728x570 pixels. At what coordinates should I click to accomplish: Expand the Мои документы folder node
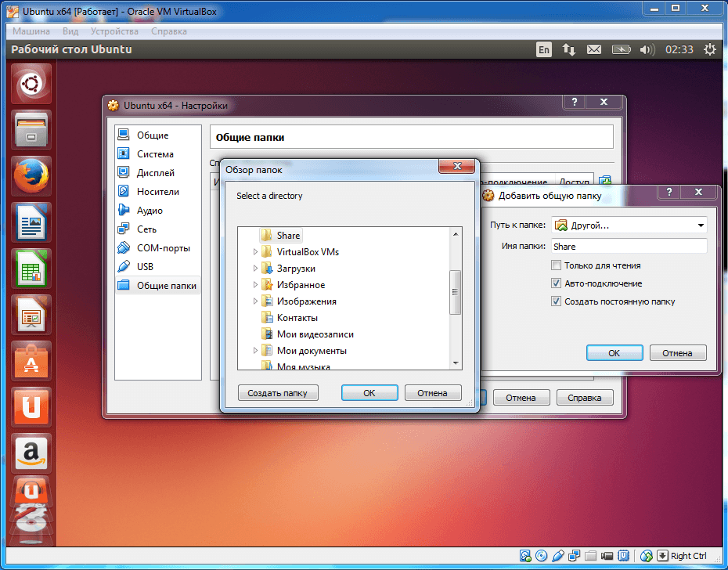[255, 351]
